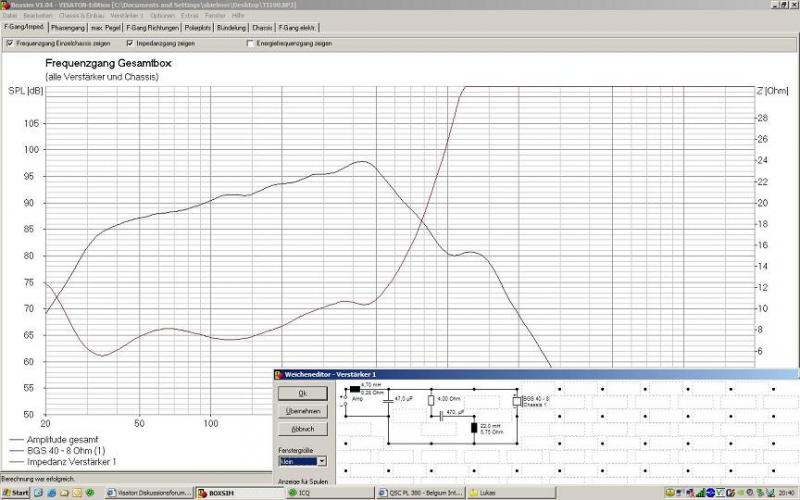Open the Fenster menu
The height and width of the screenshot is (500, 800).
coord(215,16)
